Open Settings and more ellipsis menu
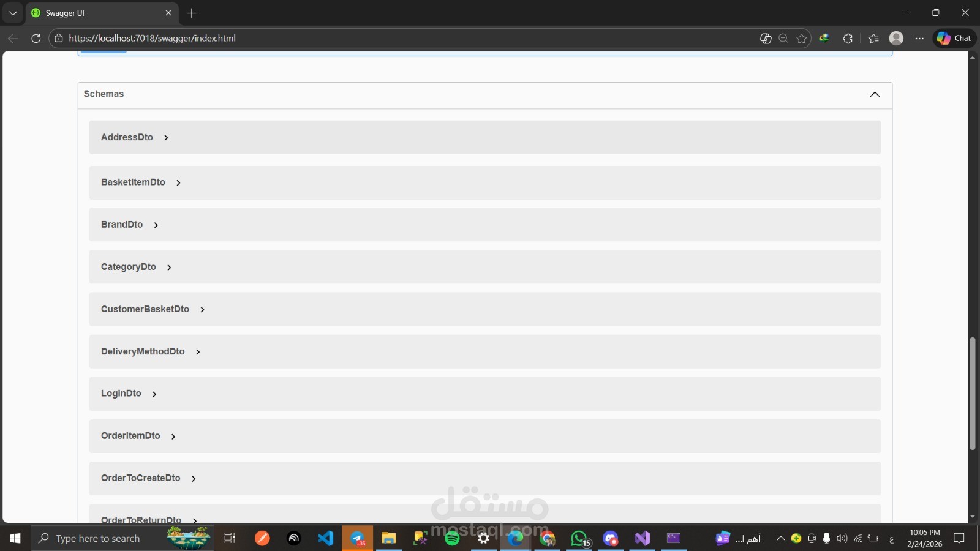The height and width of the screenshot is (551, 980). click(x=919, y=38)
